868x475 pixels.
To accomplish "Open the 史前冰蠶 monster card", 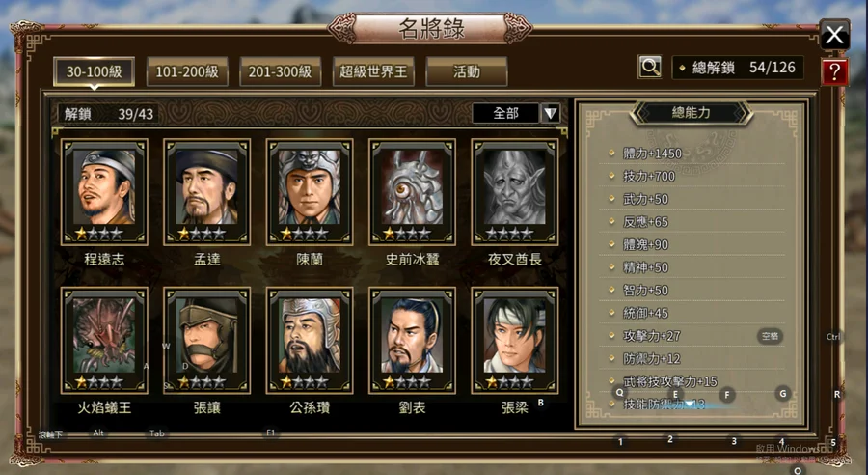I will coord(413,192).
